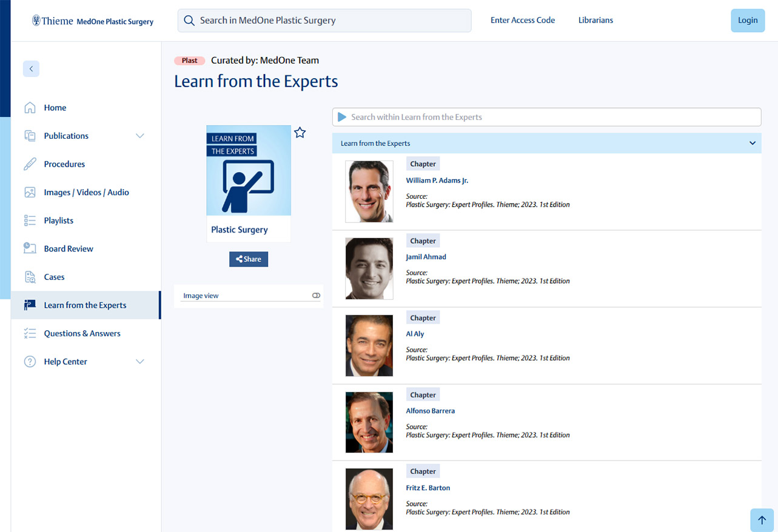This screenshot has height=532, width=778.
Task: Star the Plastic Surgery collection as favorite
Action: point(300,132)
